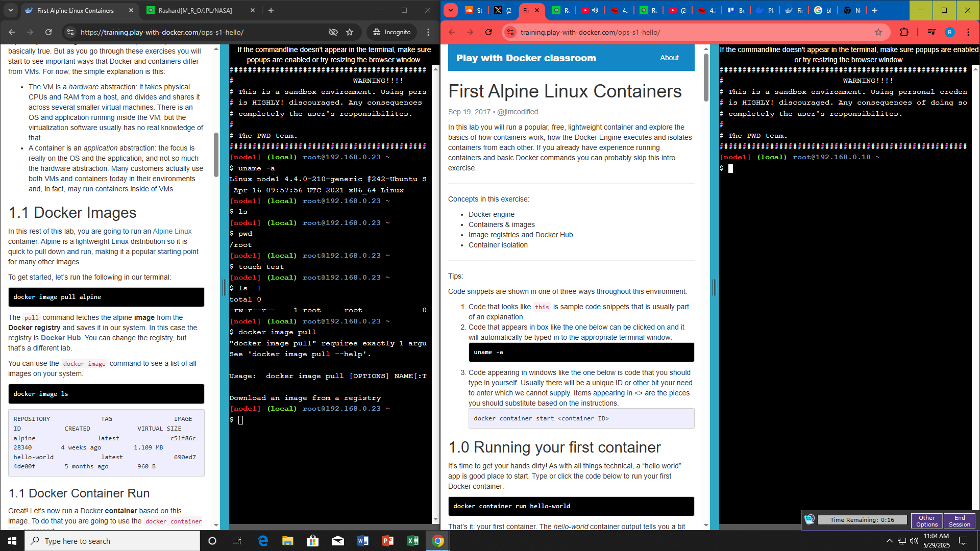980x551 pixels.
Task: Click the '@jimcodified' author text
Action: click(517, 112)
